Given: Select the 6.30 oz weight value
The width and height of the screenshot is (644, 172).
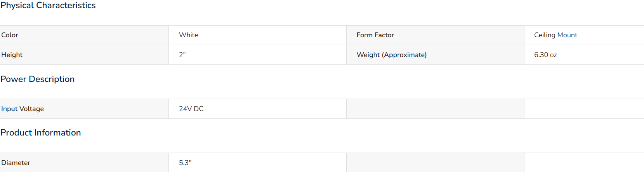Looking at the screenshot, I should point(545,55).
